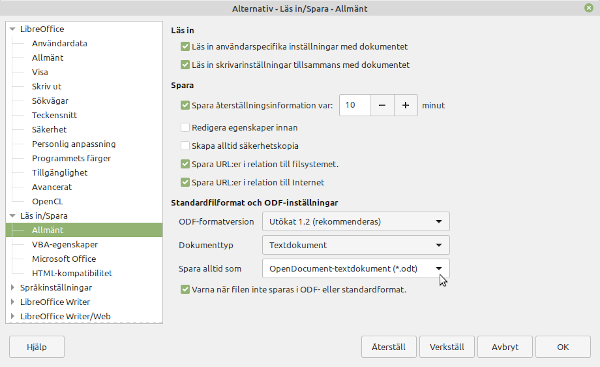
Task: Expand the LibreOffice Writer tree node
Action: pyautogui.click(x=13, y=302)
